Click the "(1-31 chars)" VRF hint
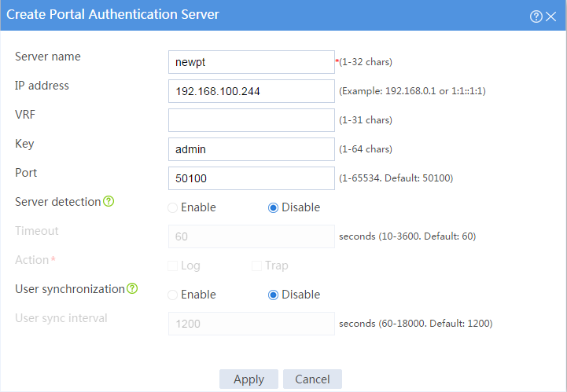The width and height of the screenshot is (567, 392). coord(366,119)
